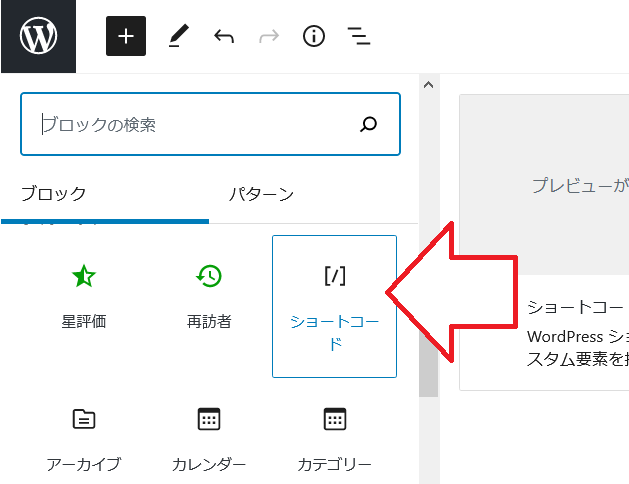Switch to the ブロック tab
Screen dimensions: 629x484
click(x=54, y=194)
